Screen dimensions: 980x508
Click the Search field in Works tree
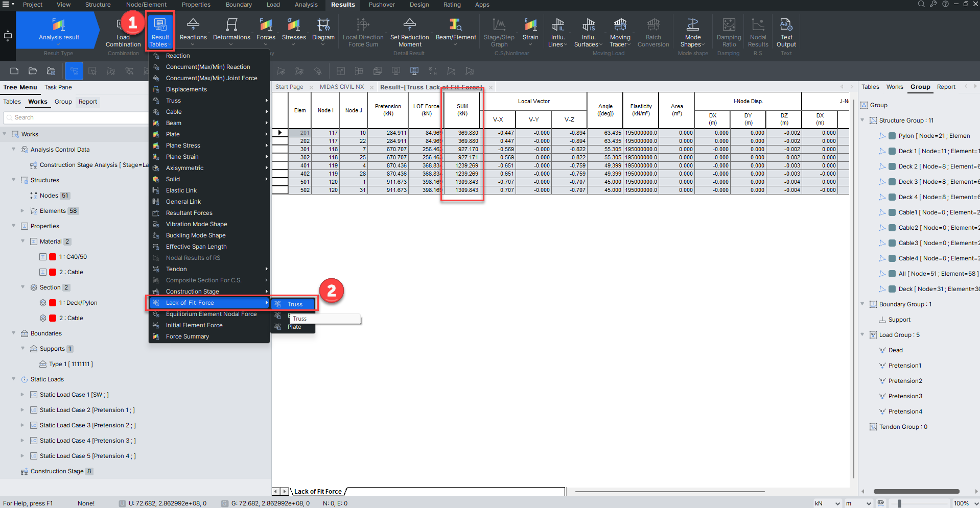pyautogui.click(x=76, y=117)
